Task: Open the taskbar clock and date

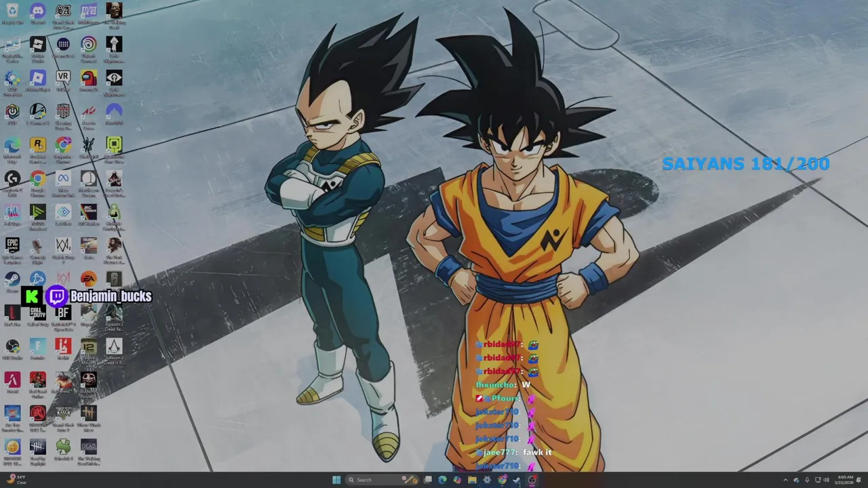Action: 845,480
